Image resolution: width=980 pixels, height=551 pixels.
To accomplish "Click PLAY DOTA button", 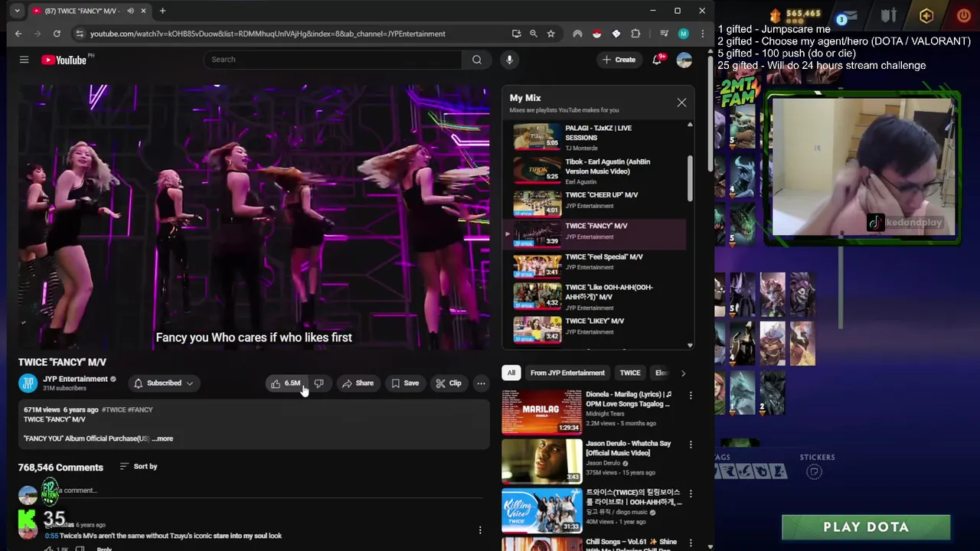I will pos(866,527).
